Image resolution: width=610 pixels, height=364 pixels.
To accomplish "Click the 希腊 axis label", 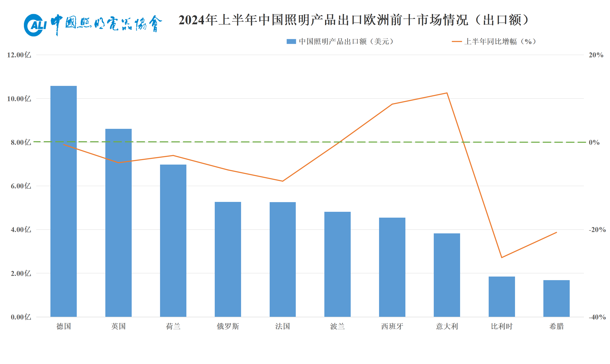I will coord(556,326).
